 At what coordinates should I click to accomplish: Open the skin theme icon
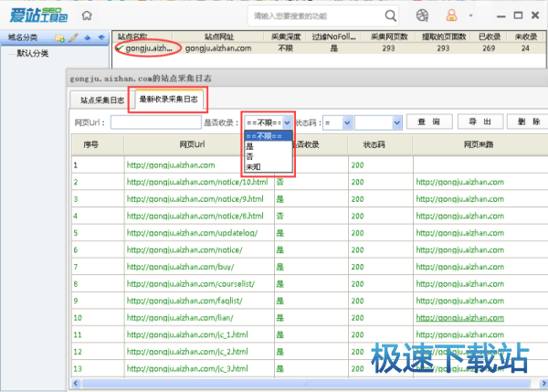422,16
